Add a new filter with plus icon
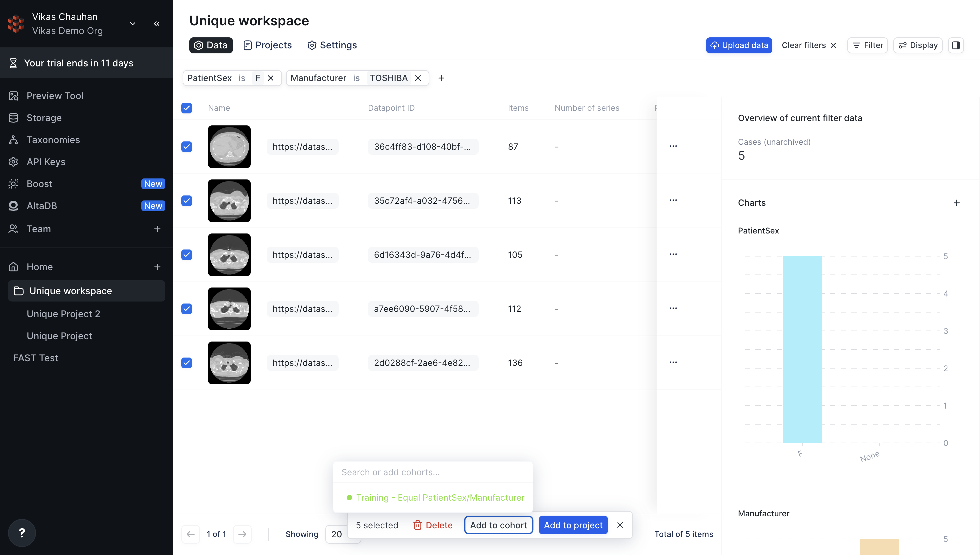The height and width of the screenshot is (555, 980). click(441, 78)
